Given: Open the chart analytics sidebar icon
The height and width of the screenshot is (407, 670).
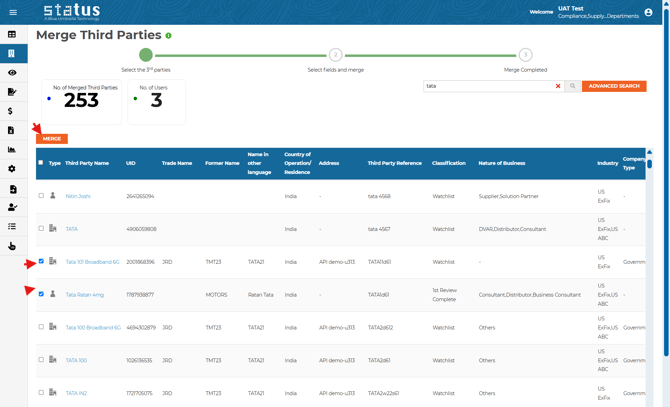Looking at the screenshot, I should click(12, 149).
